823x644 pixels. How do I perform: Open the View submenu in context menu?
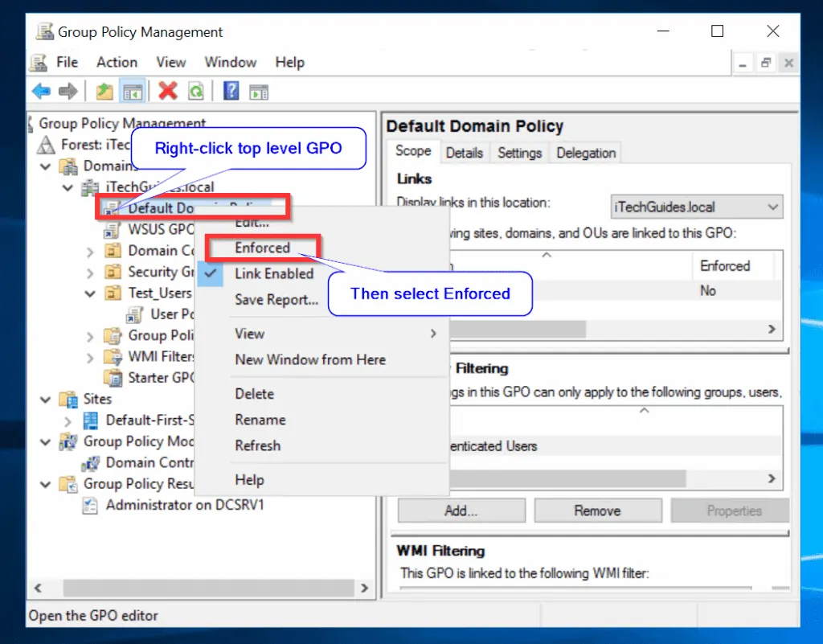322,334
